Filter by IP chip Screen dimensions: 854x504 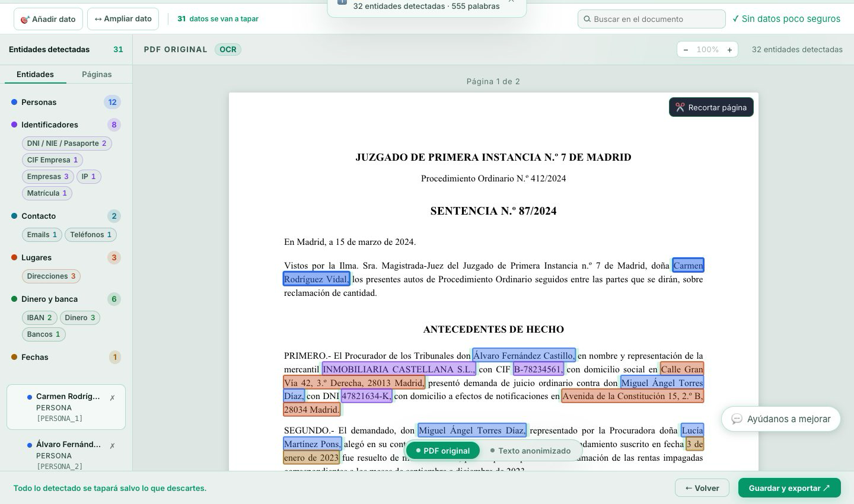point(88,177)
